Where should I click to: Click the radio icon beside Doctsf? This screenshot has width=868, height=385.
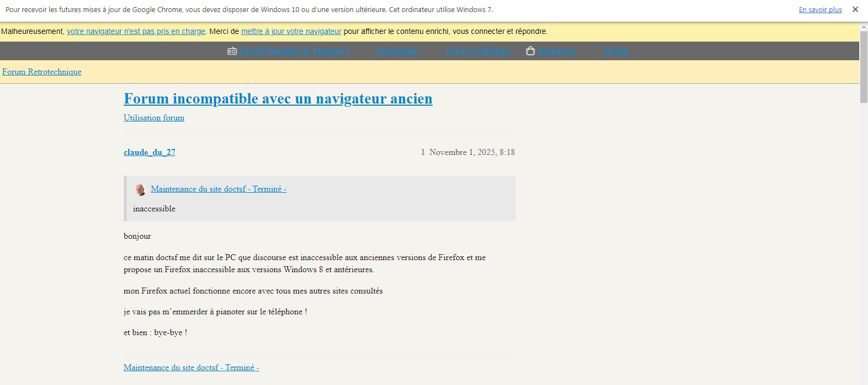(x=232, y=51)
